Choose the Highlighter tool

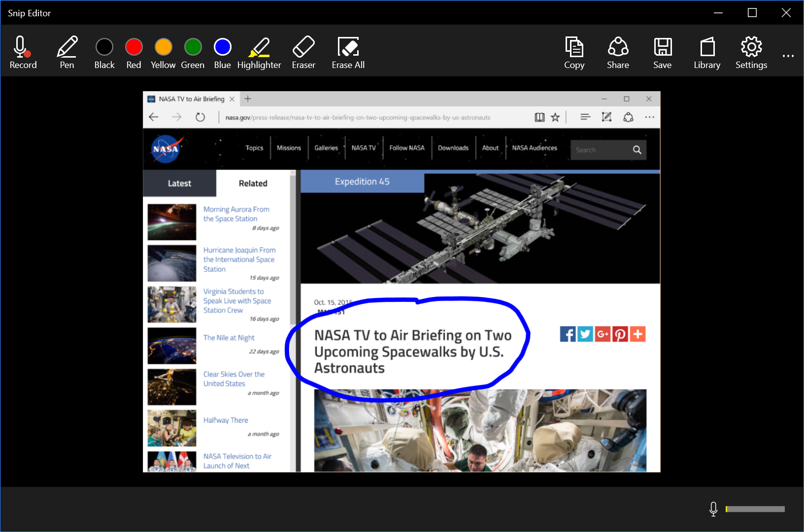(259, 52)
